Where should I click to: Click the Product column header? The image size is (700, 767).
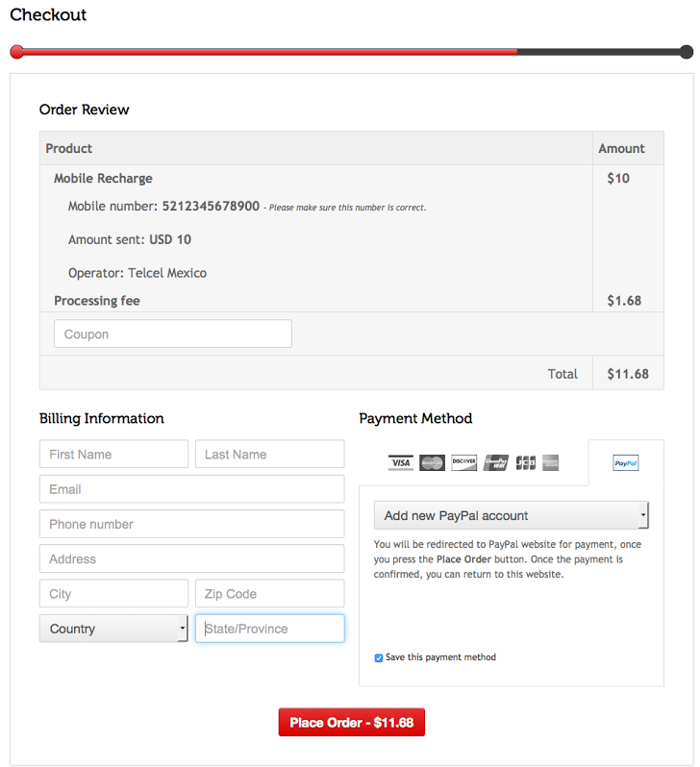pos(69,148)
